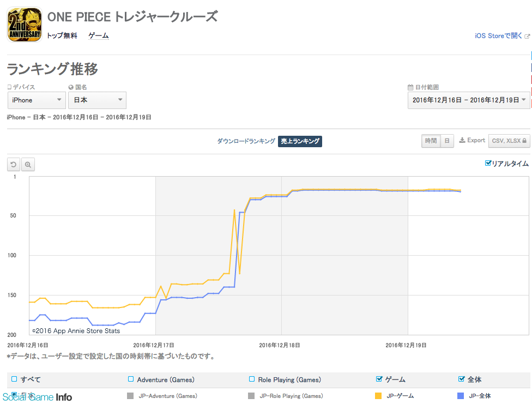Click the JP-Adventure (Games) legend label
Image resolution: width=532 pixels, height=404 pixels.
point(168,396)
